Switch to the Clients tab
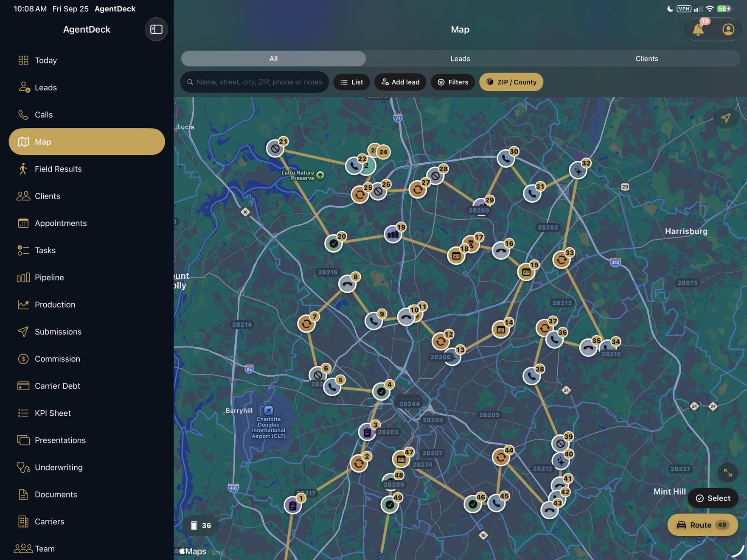This screenshot has height=560, width=747. [x=646, y=59]
